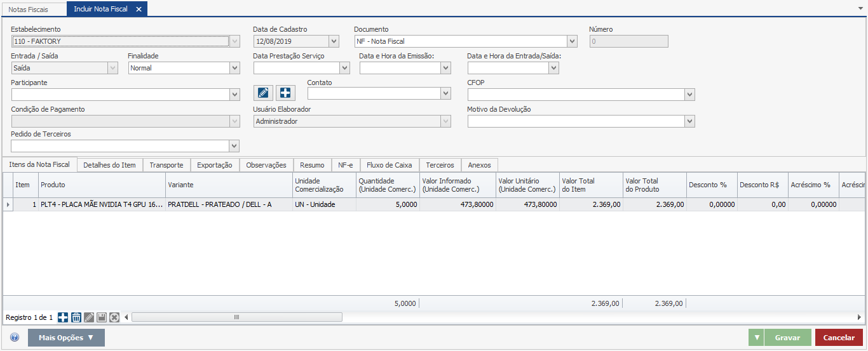Viewport: 868px width, 351px height.
Task: Click the Cancelar button
Action: pyautogui.click(x=839, y=338)
